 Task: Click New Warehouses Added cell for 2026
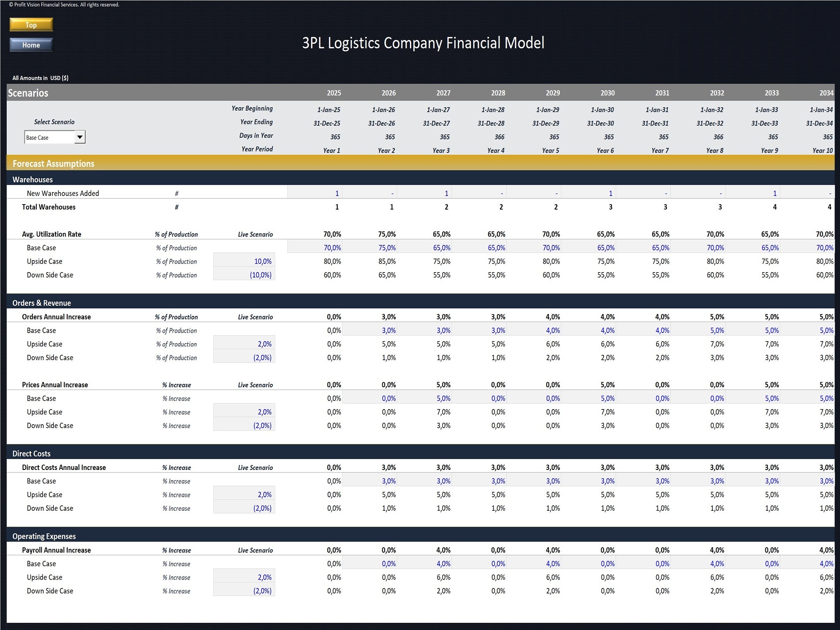pos(370,193)
